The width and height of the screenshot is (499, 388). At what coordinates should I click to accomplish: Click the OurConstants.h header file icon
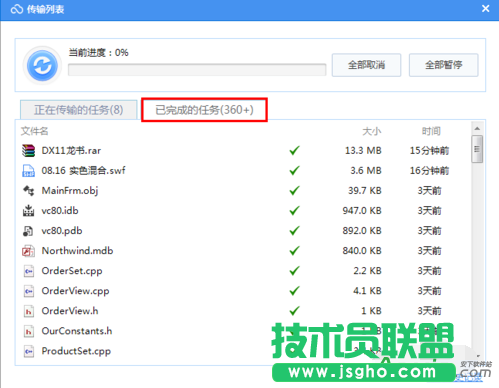29,331
